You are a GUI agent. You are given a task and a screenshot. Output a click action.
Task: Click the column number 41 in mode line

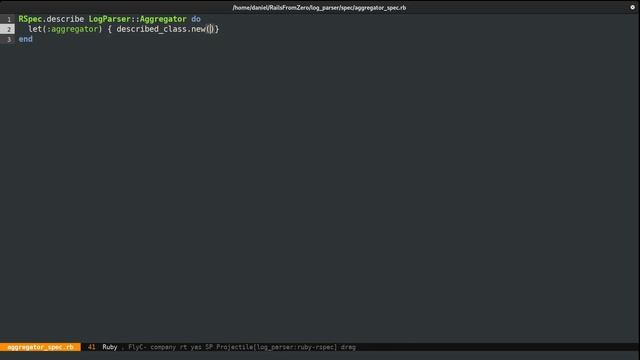(91, 347)
